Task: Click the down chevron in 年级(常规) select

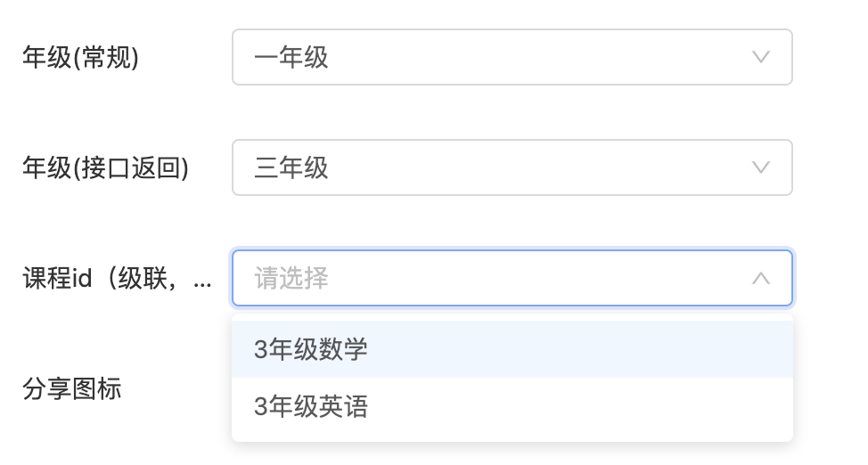Action: 760,57
